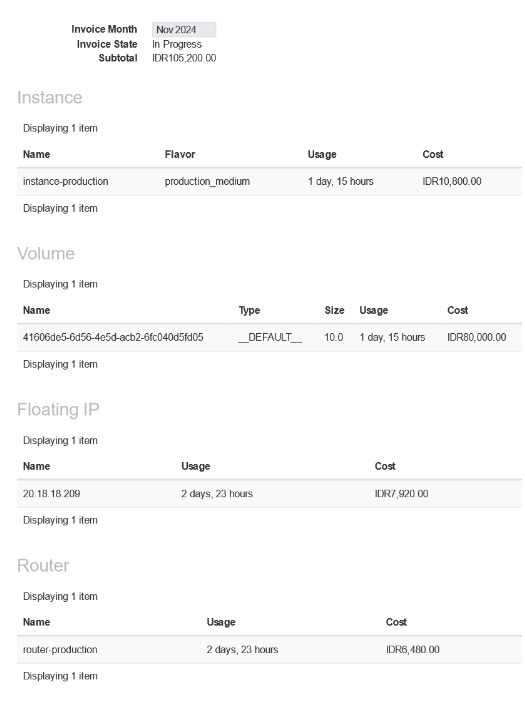Open the Invoice Month Nov 2024 dropdown
This screenshot has width=525, height=713.
click(184, 30)
